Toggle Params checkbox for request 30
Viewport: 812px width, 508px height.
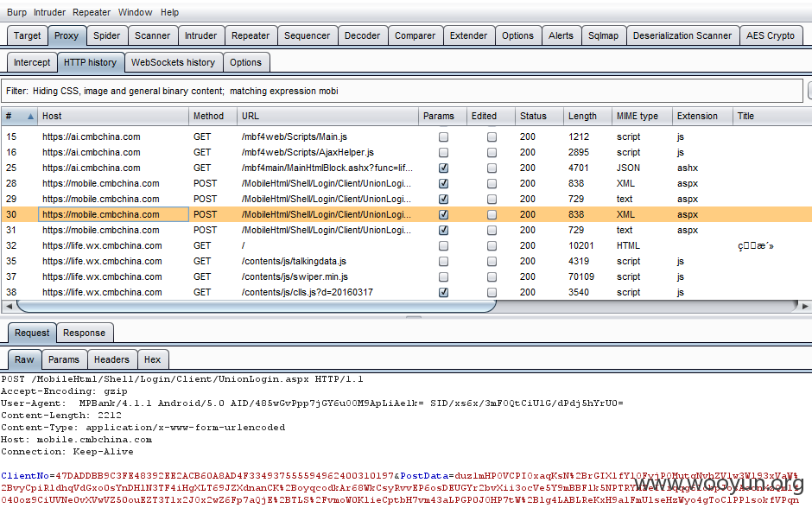click(x=443, y=214)
